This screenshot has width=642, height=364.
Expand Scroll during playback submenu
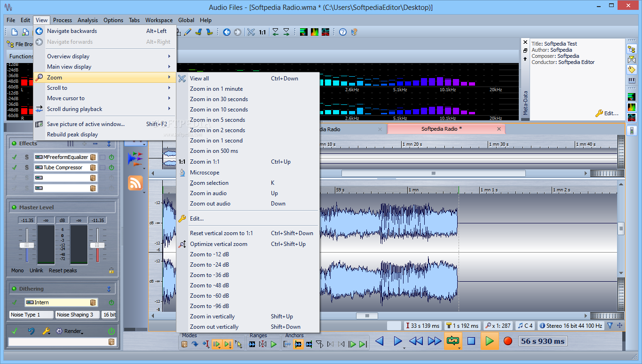(105, 109)
